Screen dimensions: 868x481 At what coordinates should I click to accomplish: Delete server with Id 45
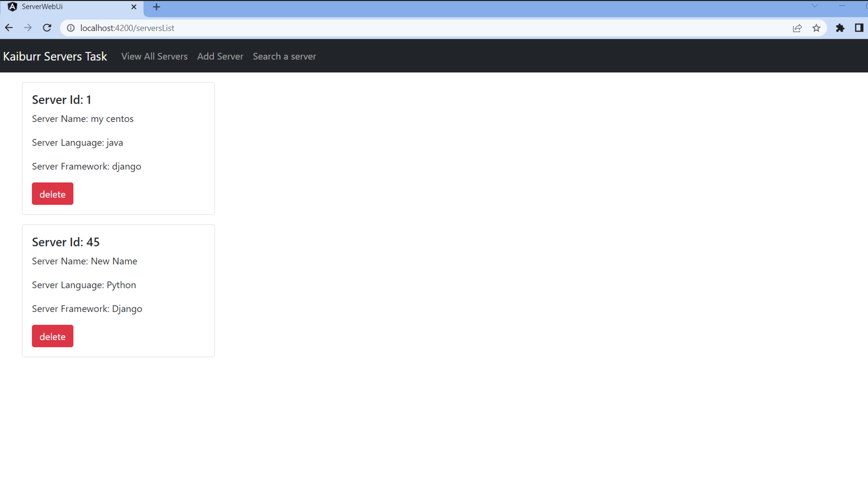(52, 336)
